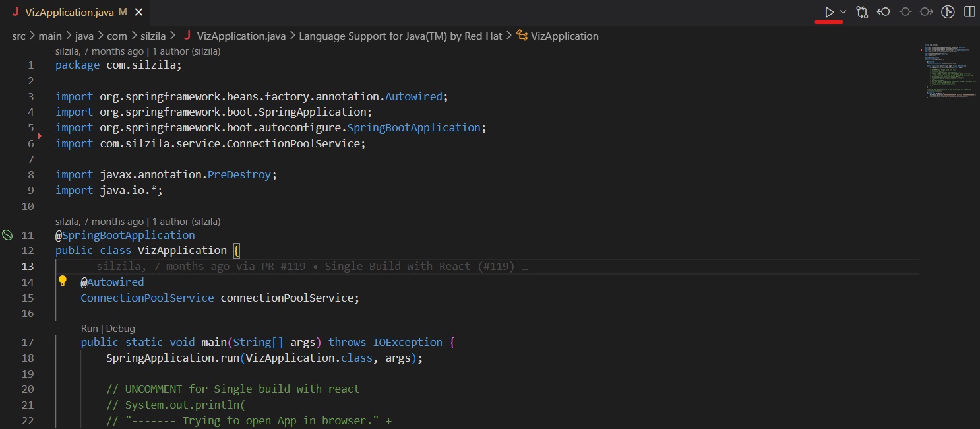
Task: Click the lightbulb quick-fix icon
Action: (63, 281)
